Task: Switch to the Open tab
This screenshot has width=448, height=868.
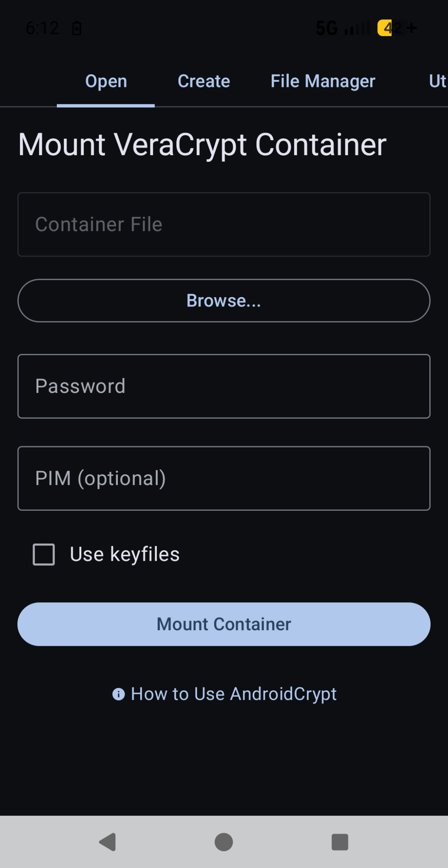Action: click(106, 81)
